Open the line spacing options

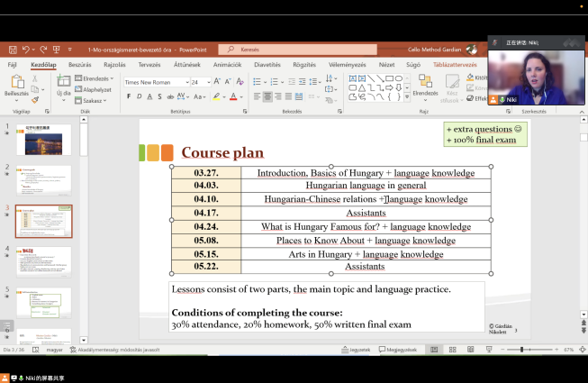pyautogui.click(x=314, y=82)
